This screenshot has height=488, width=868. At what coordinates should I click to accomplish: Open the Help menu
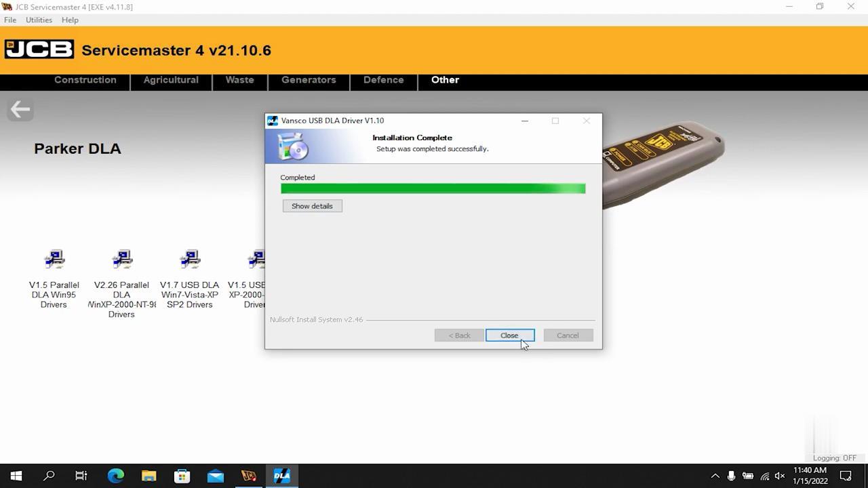tap(70, 20)
